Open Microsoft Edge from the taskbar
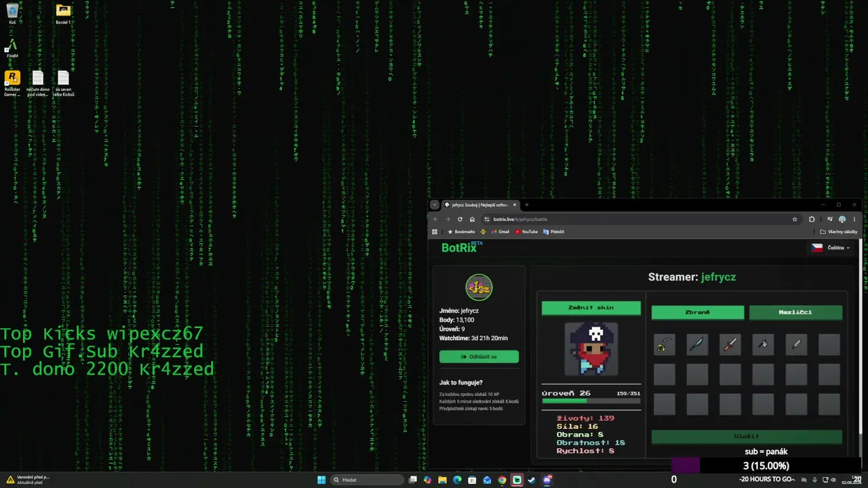The image size is (868, 488). 457,480
